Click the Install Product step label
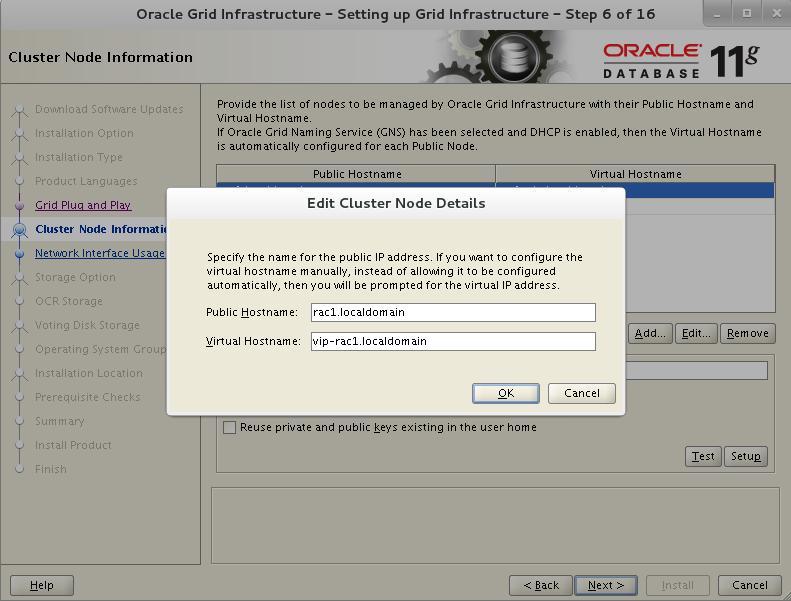Screen dimensions: 791x601 pyautogui.click(x=73, y=445)
